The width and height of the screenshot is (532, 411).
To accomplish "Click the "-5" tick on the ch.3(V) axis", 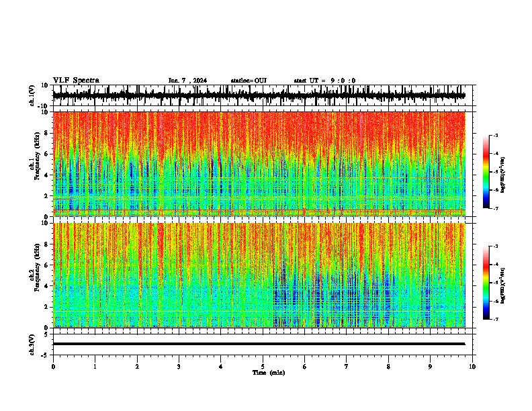I will click(x=45, y=355).
